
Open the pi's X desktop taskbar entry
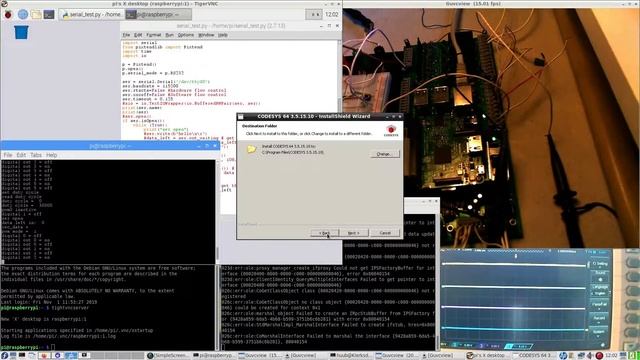click(488, 356)
